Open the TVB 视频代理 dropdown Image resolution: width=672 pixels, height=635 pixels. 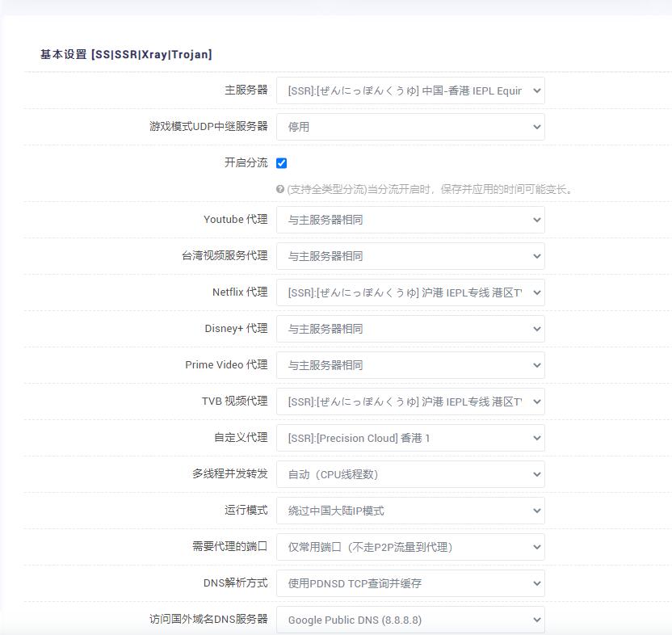(x=410, y=402)
